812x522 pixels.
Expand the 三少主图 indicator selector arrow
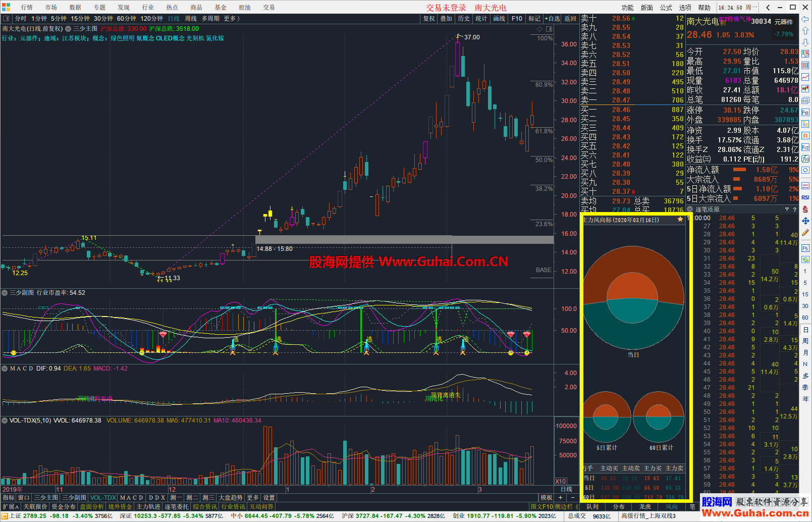coord(68,29)
